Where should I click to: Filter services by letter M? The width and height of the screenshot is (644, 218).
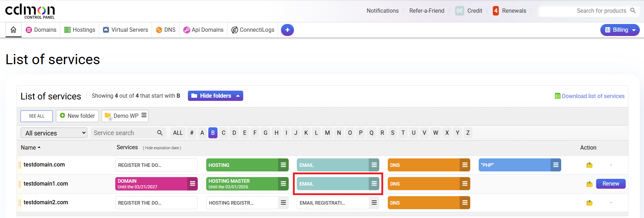(x=327, y=133)
